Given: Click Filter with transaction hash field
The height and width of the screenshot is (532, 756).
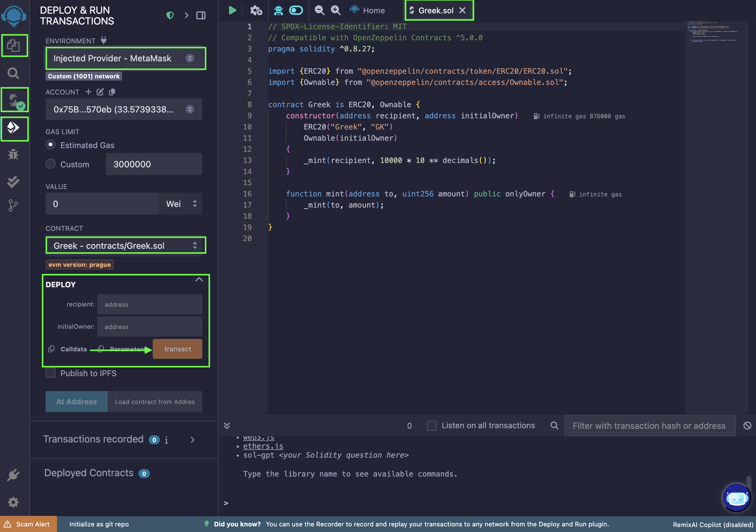Looking at the screenshot, I should 650,426.
